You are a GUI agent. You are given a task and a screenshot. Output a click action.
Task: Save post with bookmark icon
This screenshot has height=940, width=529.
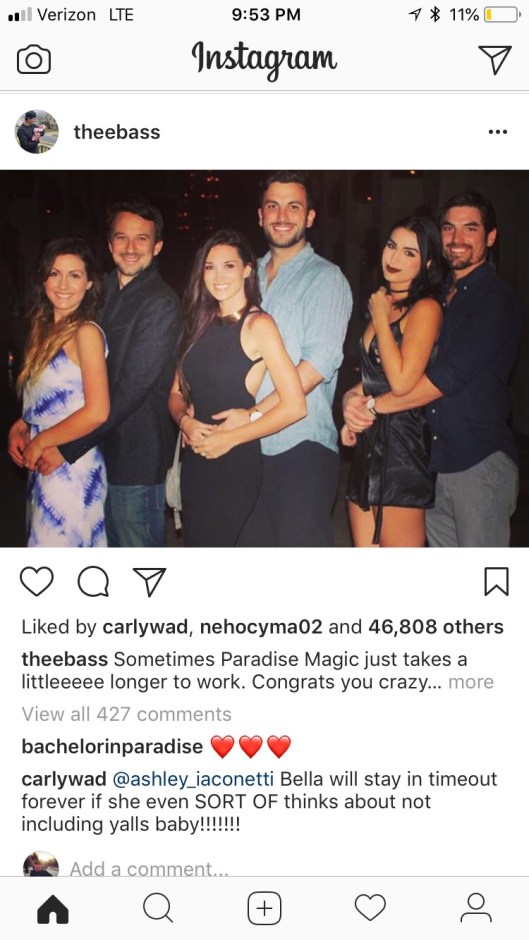tap(497, 582)
